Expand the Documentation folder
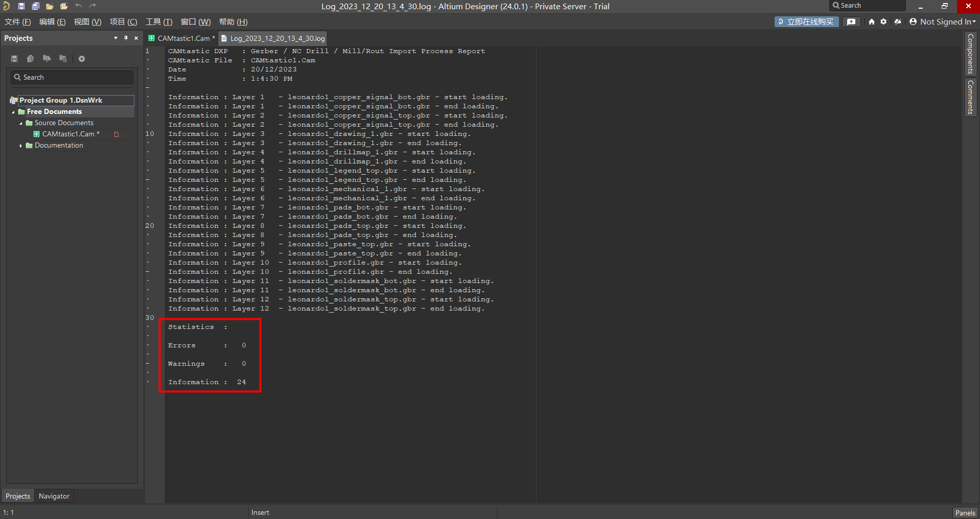The height and width of the screenshot is (519, 980). pos(21,146)
